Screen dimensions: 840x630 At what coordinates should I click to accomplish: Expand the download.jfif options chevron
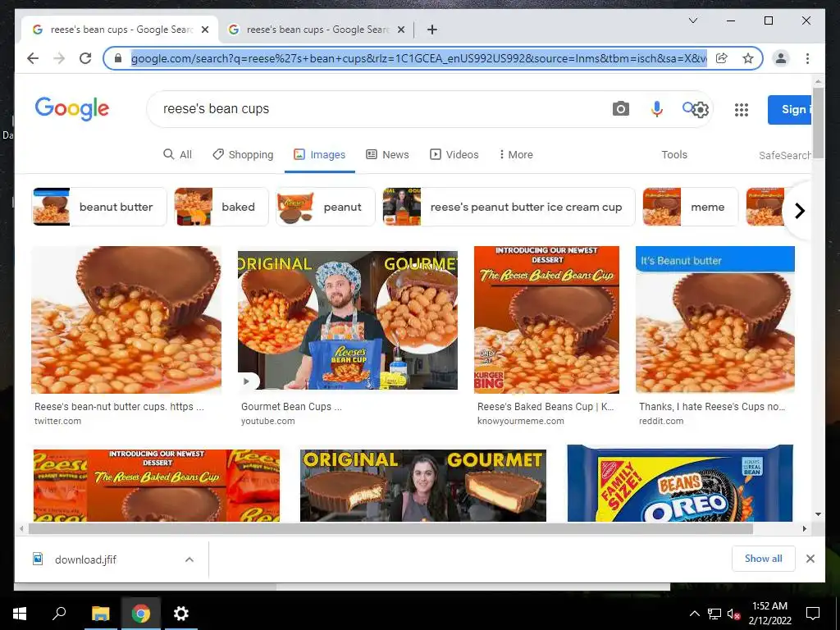189,559
